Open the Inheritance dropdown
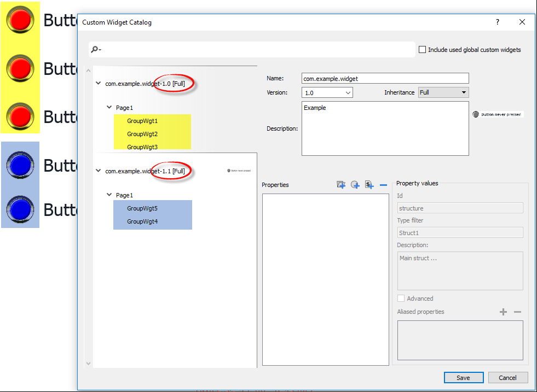 pyautogui.click(x=463, y=92)
